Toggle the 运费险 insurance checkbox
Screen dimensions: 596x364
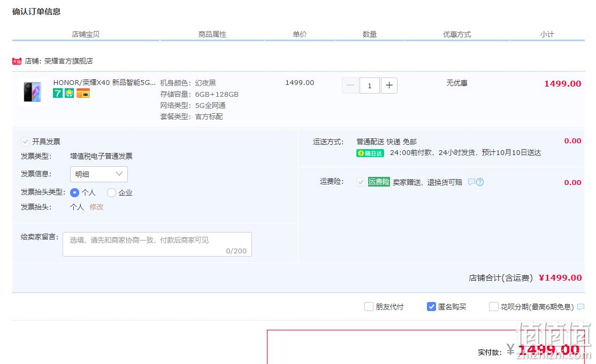(361, 182)
